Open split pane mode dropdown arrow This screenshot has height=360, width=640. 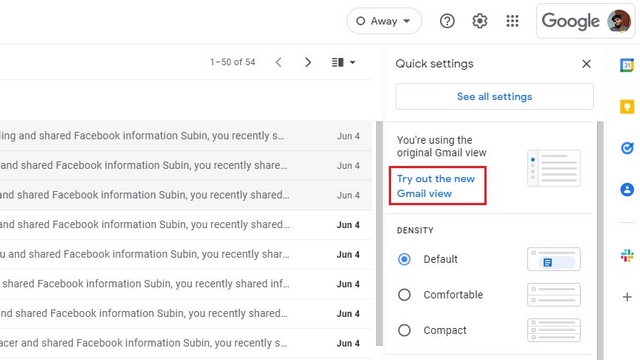point(353,62)
